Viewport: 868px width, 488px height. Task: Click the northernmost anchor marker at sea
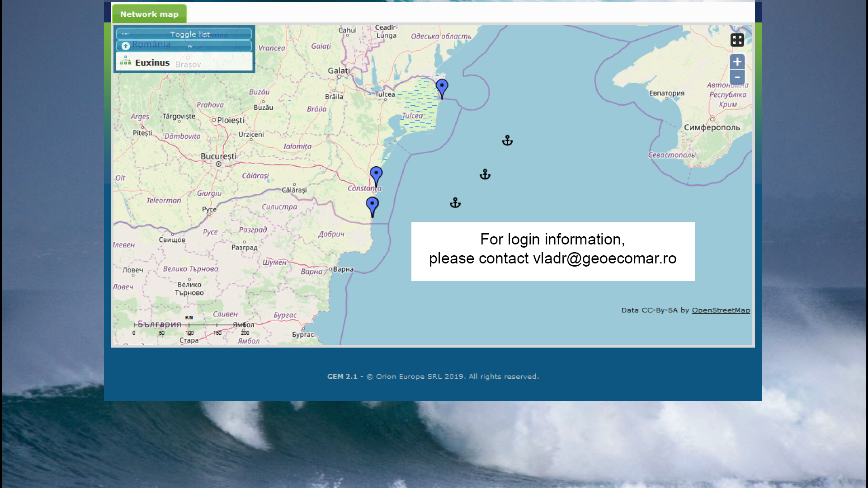coord(507,141)
